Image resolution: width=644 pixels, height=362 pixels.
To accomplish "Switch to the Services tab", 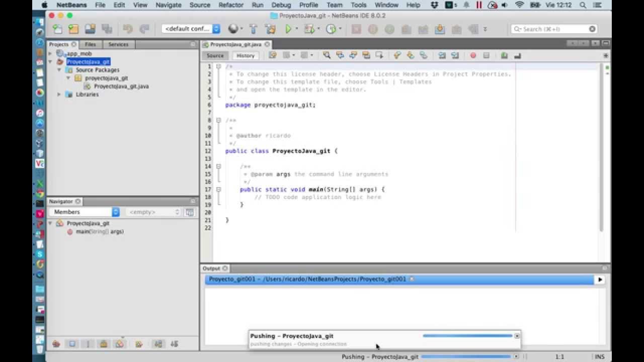I will pyautogui.click(x=118, y=44).
